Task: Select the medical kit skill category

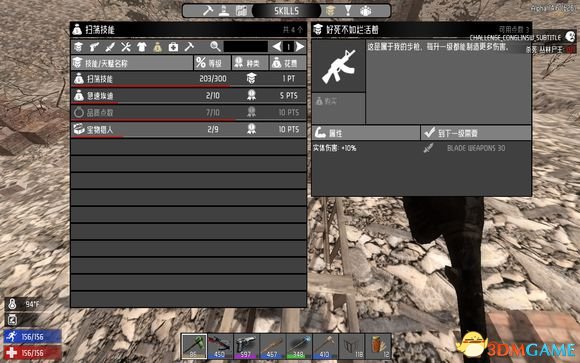Action: click(173, 47)
